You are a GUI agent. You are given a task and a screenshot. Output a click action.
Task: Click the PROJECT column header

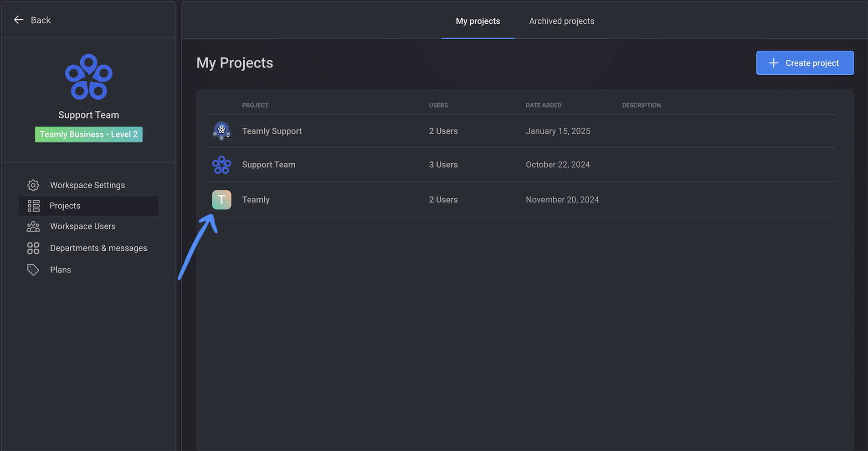coord(255,105)
